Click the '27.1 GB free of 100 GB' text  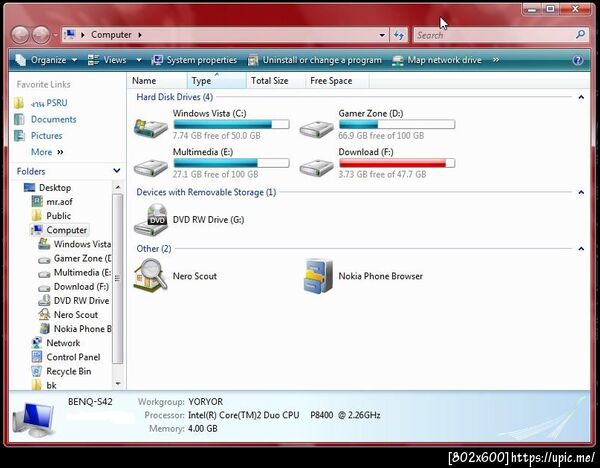click(x=215, y=174)
